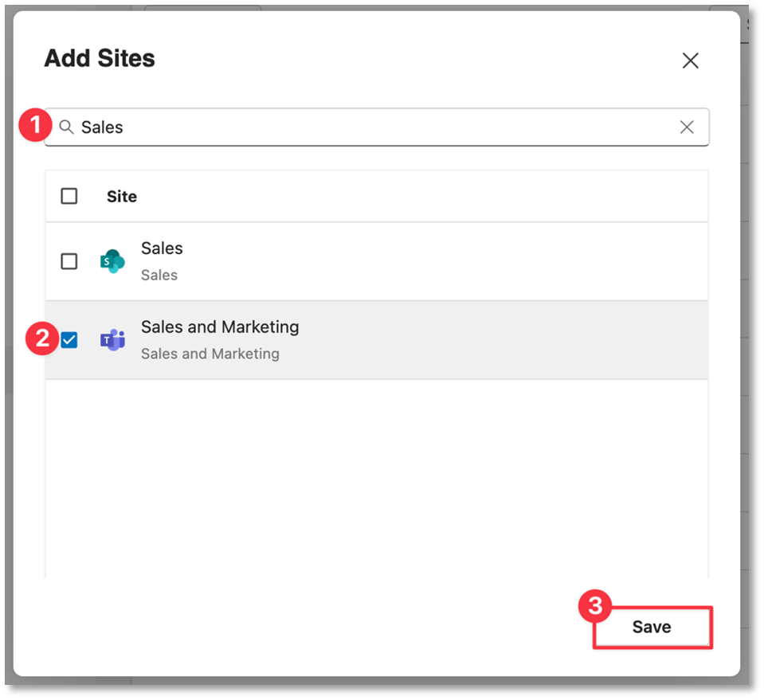This screenshot has height=700, width=764.
Task: Clear the Sales search text
Action: tap(687, 127)
